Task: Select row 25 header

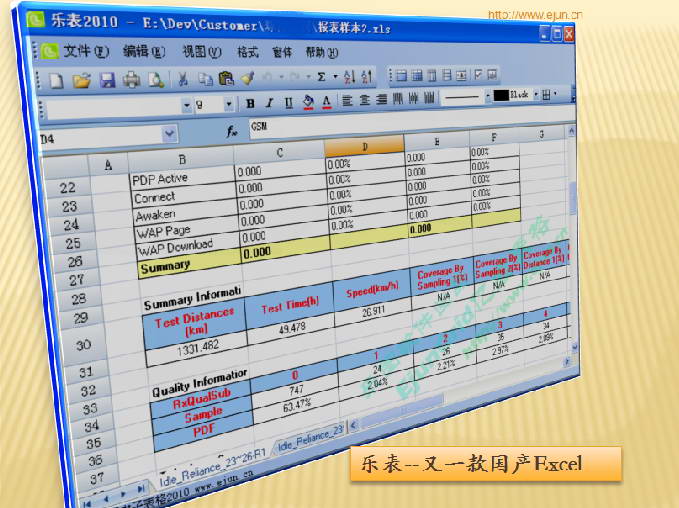Action: (72, 243)
